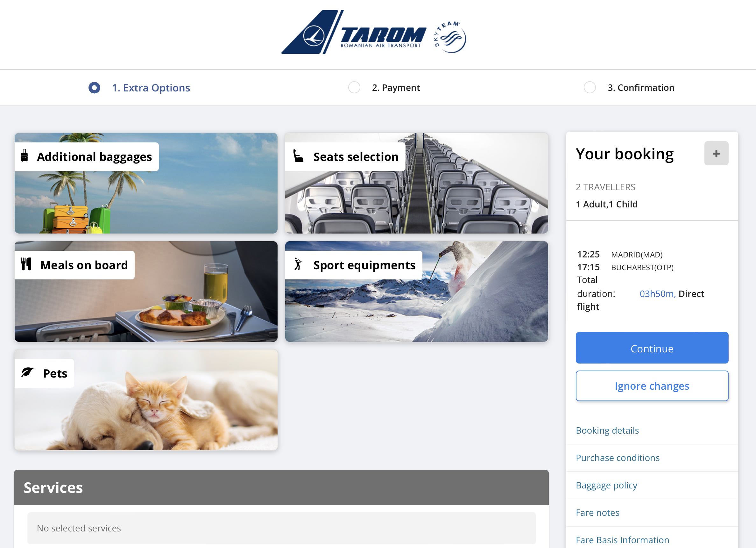Click the booking expand plus icon
756x548 pixels.
716,153
